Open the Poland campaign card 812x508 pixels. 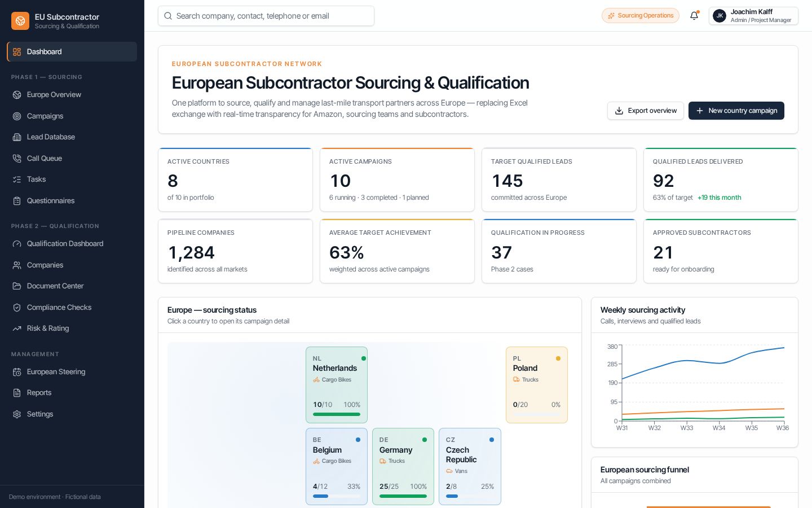[x=537, y=385]
